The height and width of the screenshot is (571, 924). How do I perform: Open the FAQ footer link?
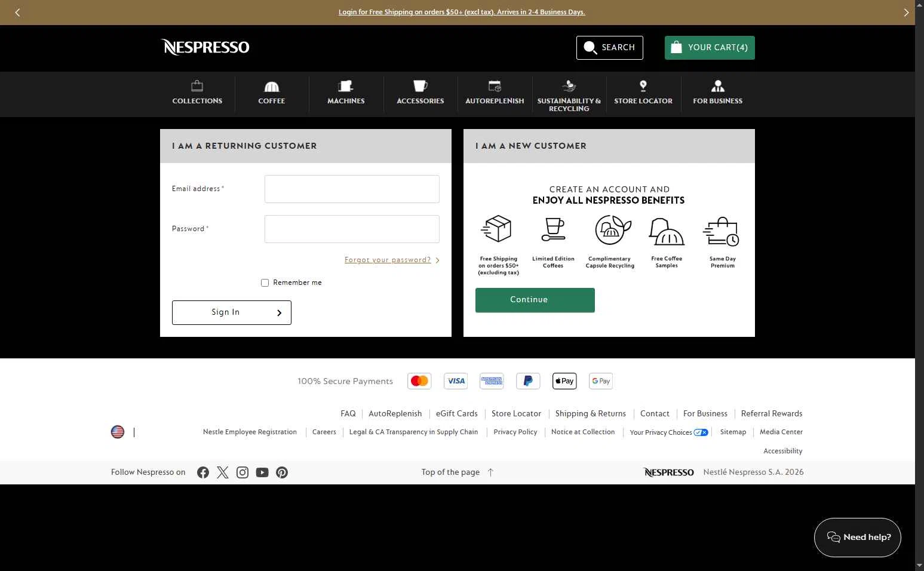click(348, 414)
